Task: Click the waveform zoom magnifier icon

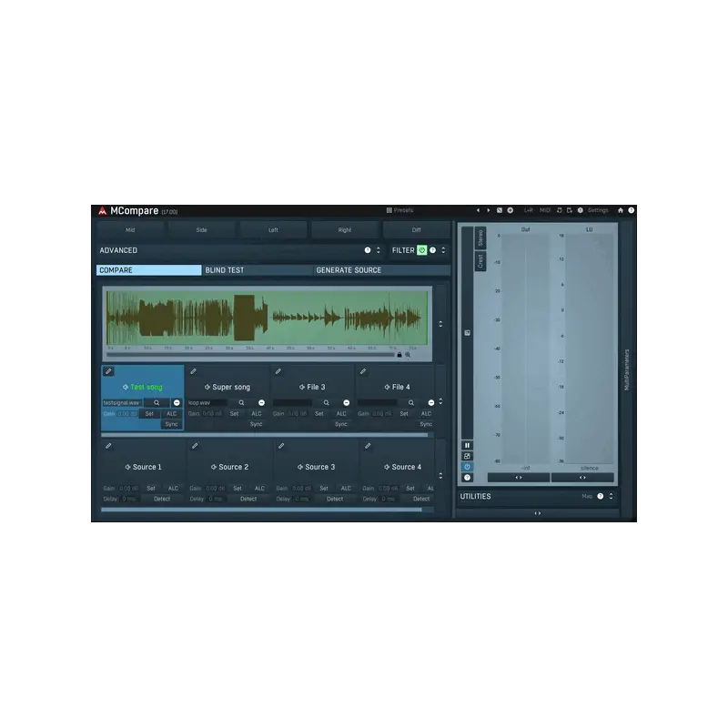Action: tap(408, 355)
